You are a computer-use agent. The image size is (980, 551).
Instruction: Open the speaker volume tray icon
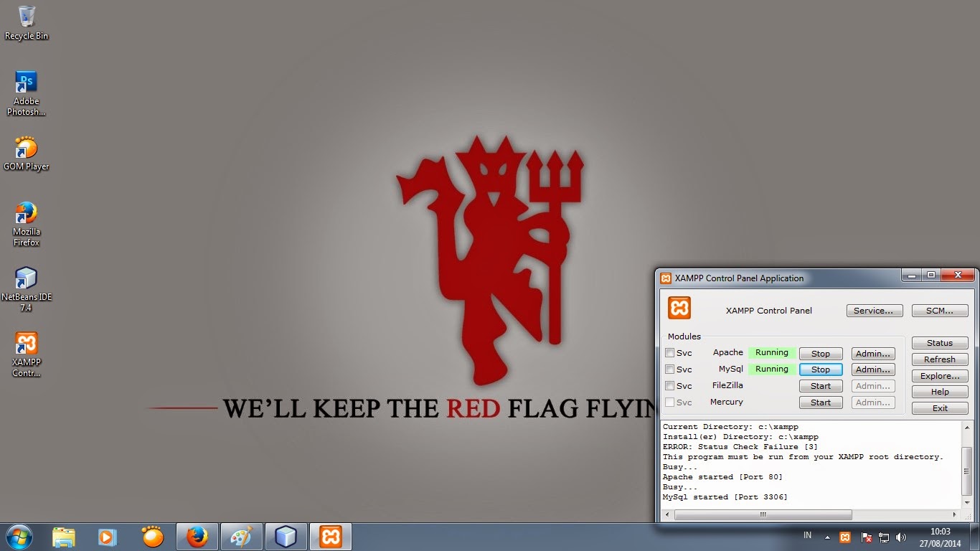click(901, 537)
